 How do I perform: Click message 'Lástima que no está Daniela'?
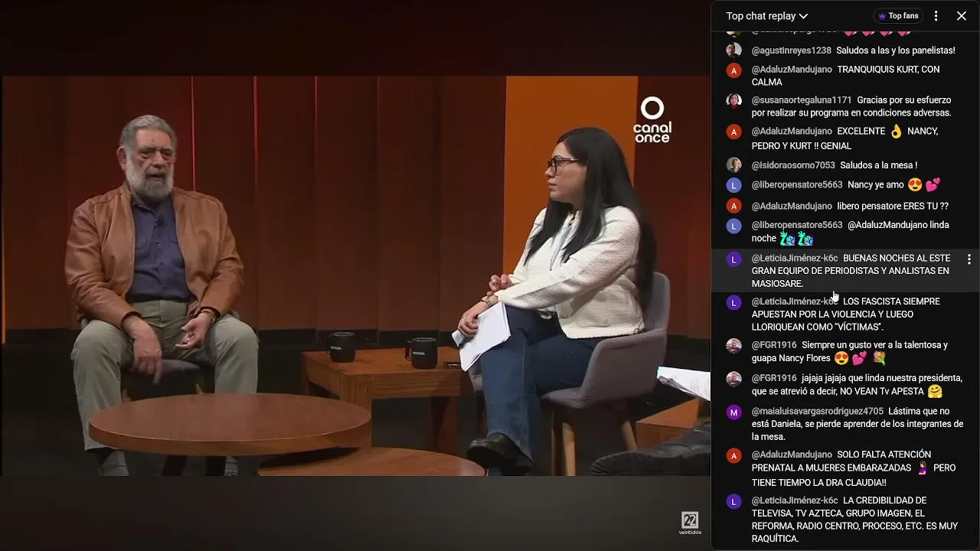tap(857, 424)
